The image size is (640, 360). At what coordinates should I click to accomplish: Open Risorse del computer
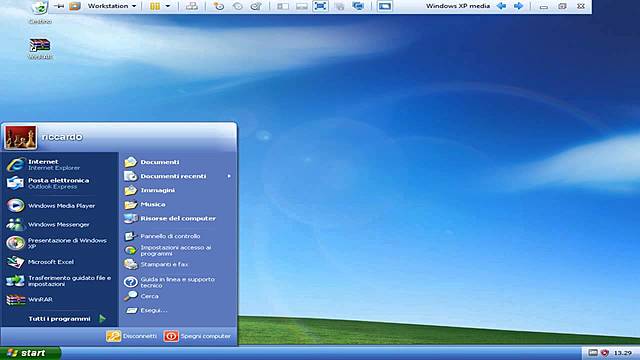178,218
